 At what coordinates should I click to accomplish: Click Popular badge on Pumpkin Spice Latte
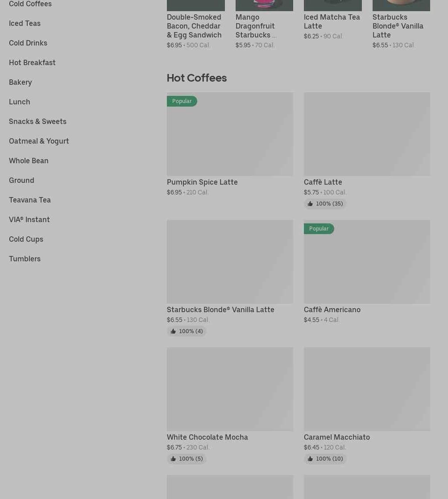pos(182,101)
